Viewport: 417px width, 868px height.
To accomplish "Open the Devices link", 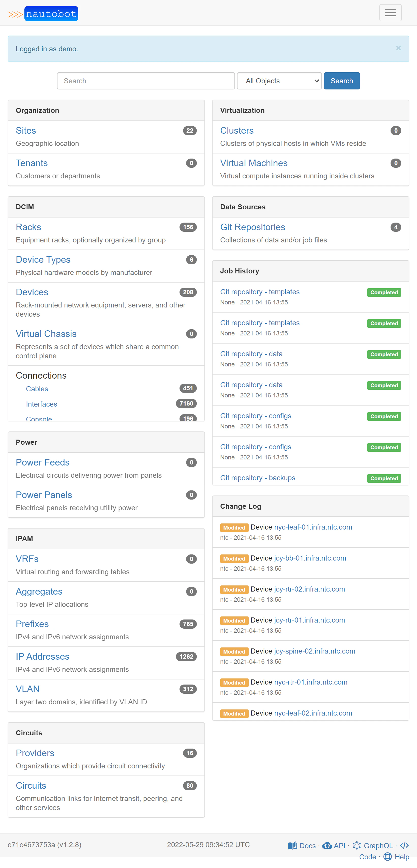I will tap(32, 292).
